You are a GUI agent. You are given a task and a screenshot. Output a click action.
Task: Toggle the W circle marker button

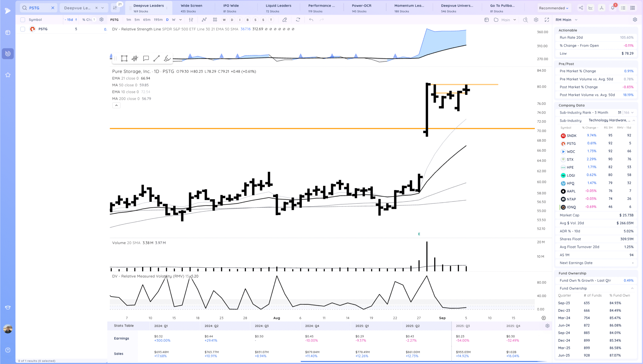[x=224, y=20]
